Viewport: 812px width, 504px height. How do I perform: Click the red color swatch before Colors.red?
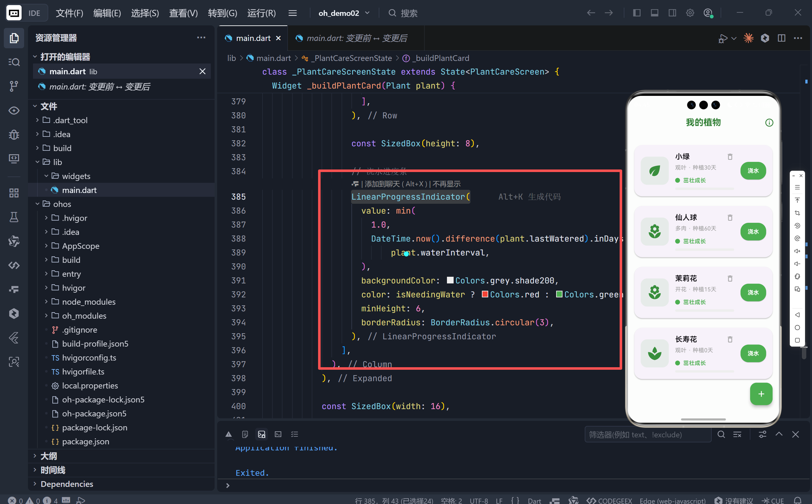click(x=485, y=294)
